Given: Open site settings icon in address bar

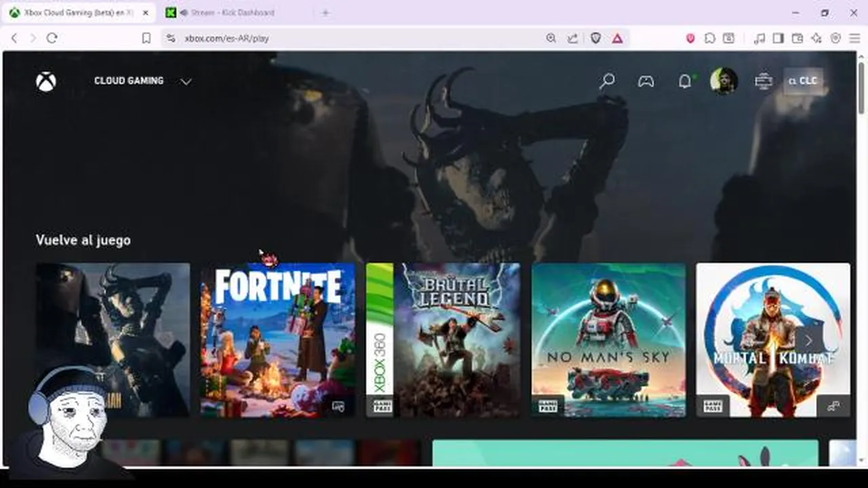Looking at the screenshot, I should (x=170, y=39).
